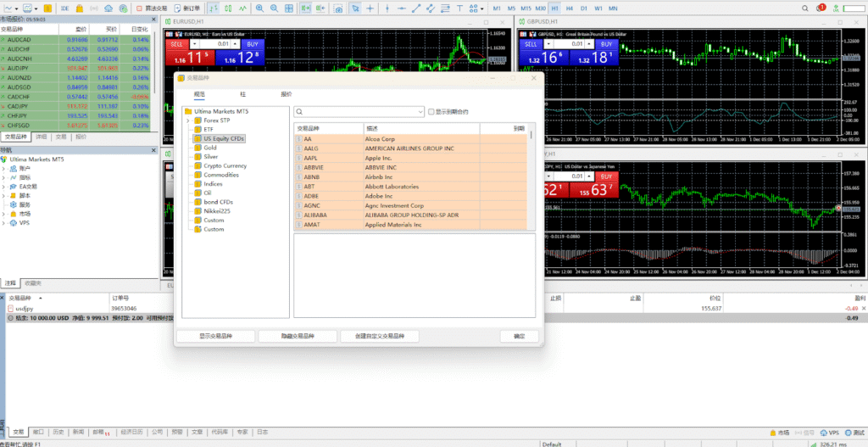Viewport: 868px width, 447px height.
Task: Toggle 算法交易 algo trading button
Action: pyautogui.click(x=151, y=8)
